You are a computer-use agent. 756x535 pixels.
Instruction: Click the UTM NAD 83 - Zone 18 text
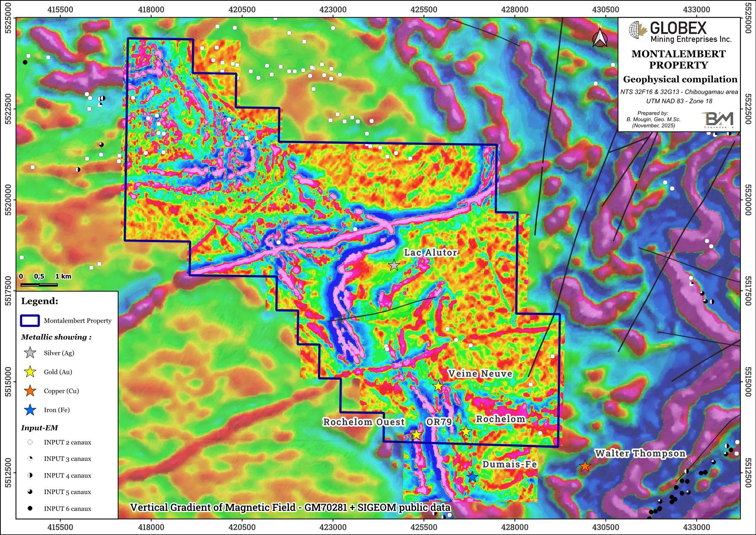(679, 101)
